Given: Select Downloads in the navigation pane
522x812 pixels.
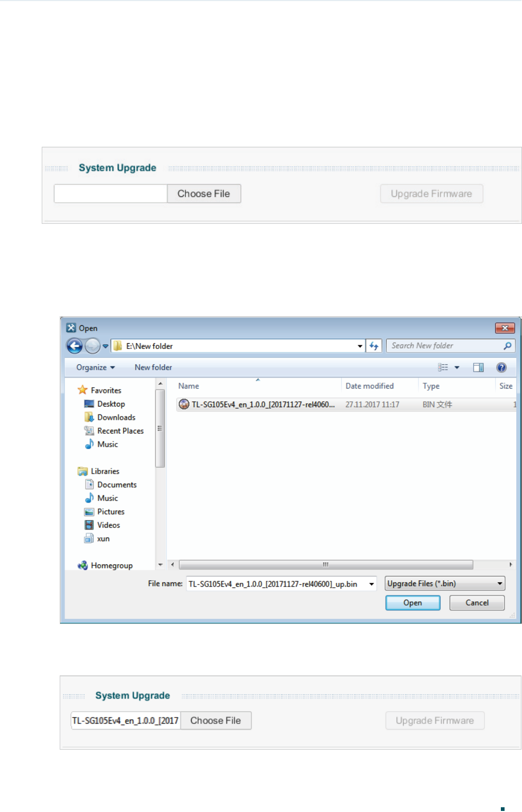Looking at the screenshot, I should coord(116,418).
